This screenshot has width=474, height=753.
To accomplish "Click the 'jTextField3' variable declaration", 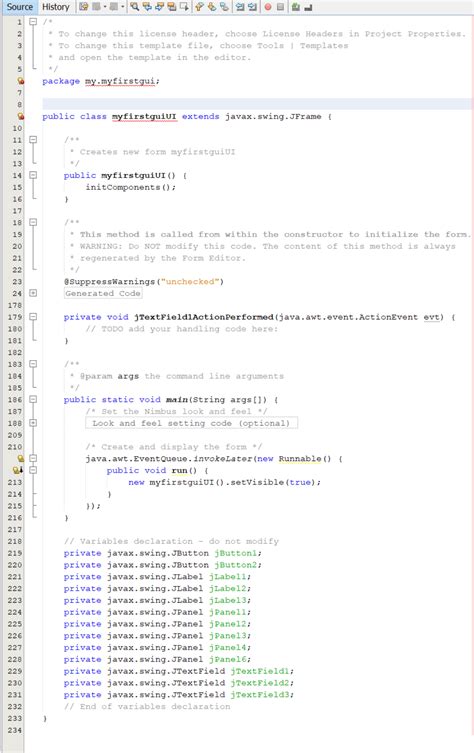I will tap(259, 695).
